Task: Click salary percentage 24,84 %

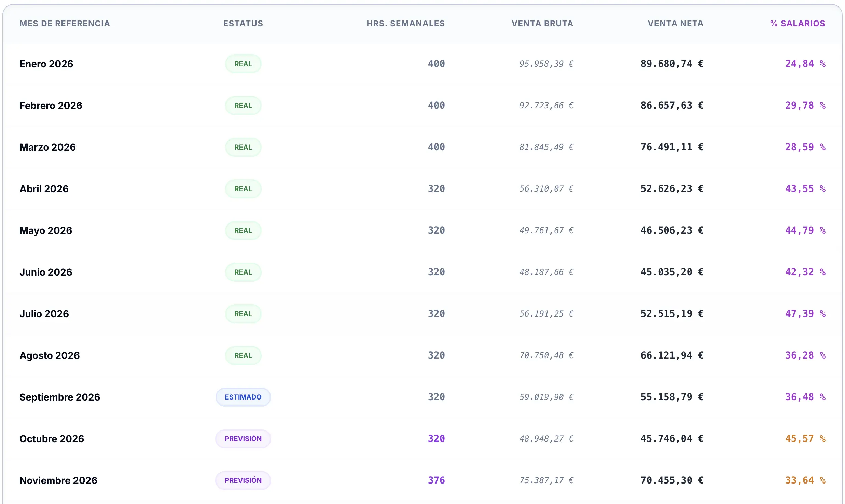Action: coord(805,64)
